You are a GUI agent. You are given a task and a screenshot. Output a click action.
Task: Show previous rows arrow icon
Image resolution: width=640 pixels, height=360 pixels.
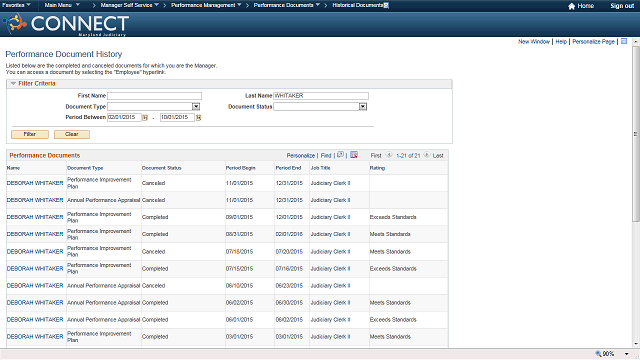click(x=389, y=155)
